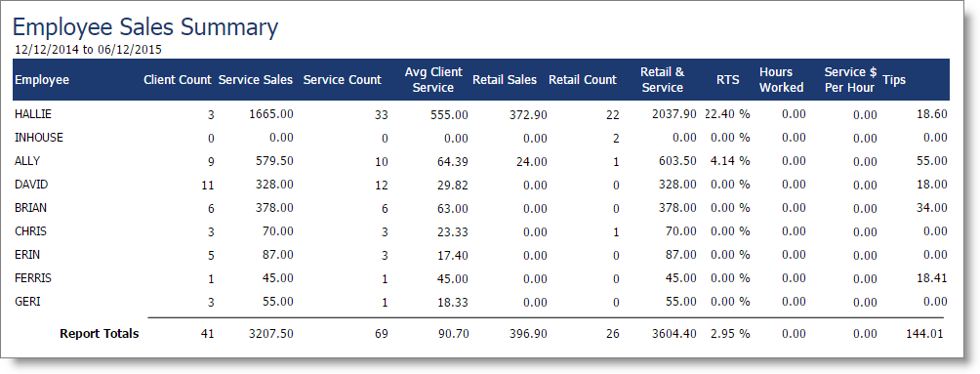Click the BRIAN employee name
The width and height of the screenshot is (980, 374).
(x=30, y=208)
